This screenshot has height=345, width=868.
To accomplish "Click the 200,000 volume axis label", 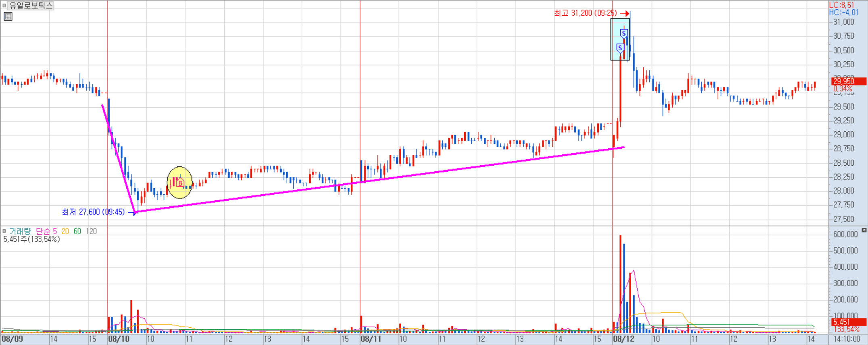I will pos(845,299).
